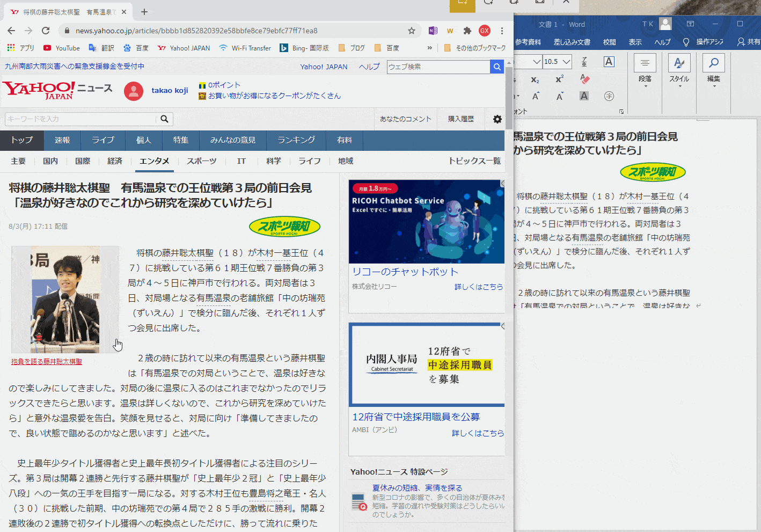Image resolution: width=761 pixels, height=532 pixels.
Task: Open Chrome's three-dot menu
Action: coord(501,31)
